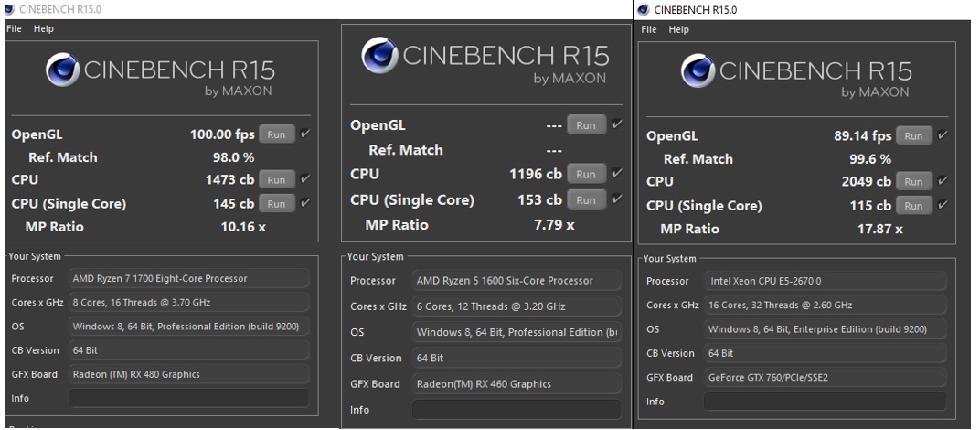
Task: Toggle CPU checkbox in Ryzen 7 1700 window
Action: [305, 179]
